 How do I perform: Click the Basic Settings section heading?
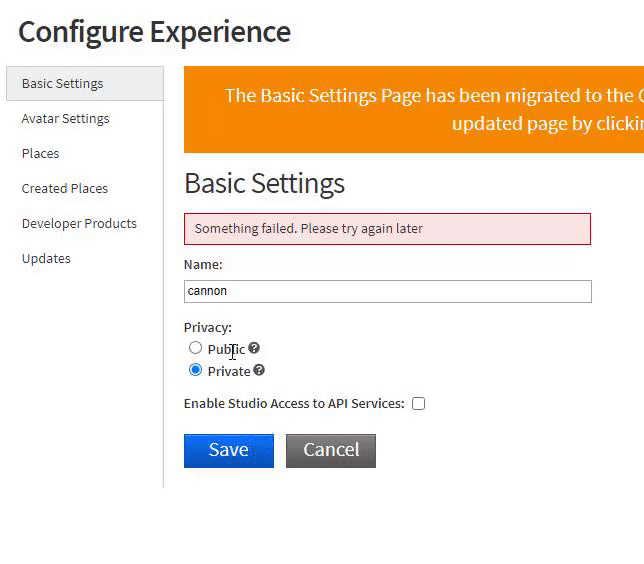(265, 184)
